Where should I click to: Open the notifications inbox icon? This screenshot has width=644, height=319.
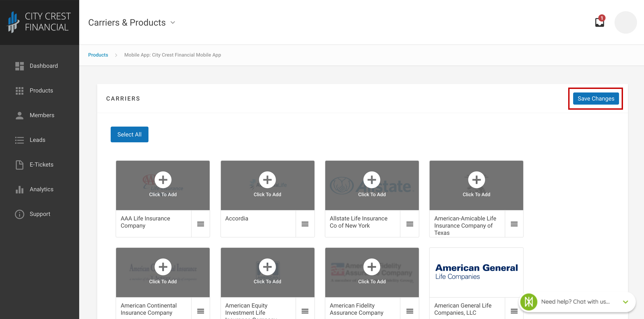pos(600,22)
